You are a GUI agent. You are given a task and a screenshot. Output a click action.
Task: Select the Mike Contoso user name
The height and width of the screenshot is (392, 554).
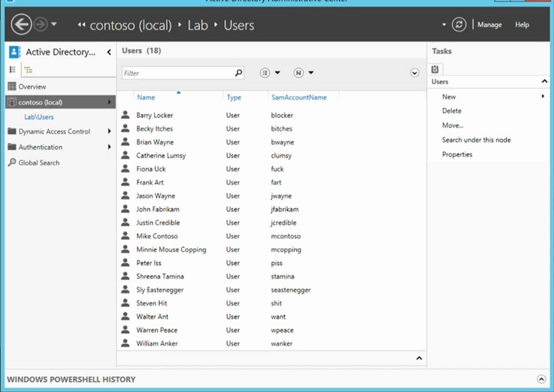click(157, 236)
